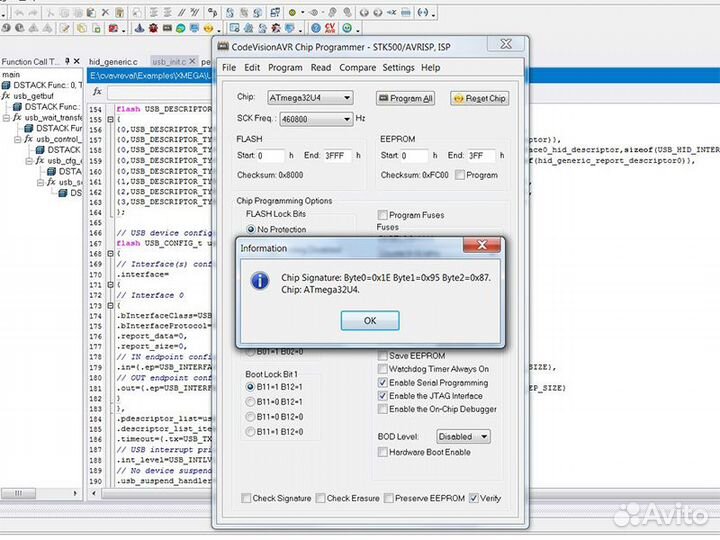Viewport: 720px width, 540px height.
Task: Click the blue information icon in dialog
Action: (x=260, y=281)
